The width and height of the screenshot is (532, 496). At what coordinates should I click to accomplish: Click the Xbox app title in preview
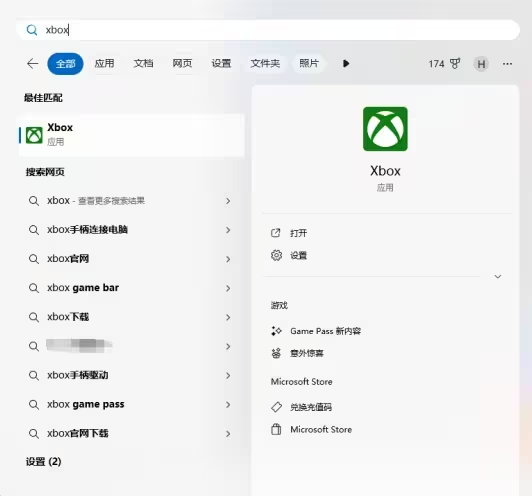point(385,171)
